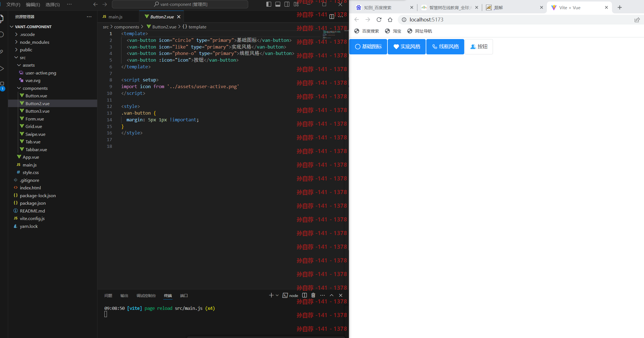The image size is (644, 338).
Task: Open yarn.lock in the explorer
Action: (29, 226)
